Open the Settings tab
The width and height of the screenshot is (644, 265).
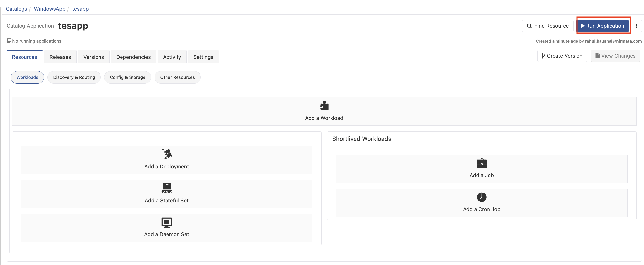203,57
